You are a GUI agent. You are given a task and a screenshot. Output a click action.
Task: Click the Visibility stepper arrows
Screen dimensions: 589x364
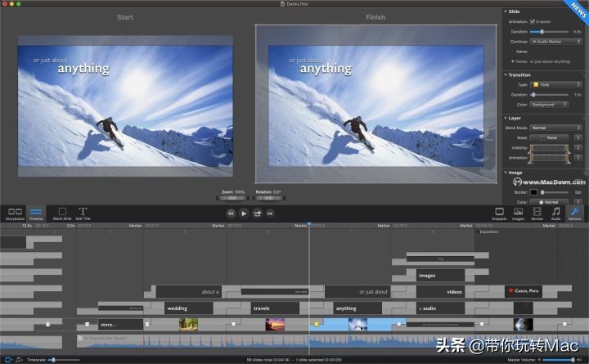click(x=578, y=148)
